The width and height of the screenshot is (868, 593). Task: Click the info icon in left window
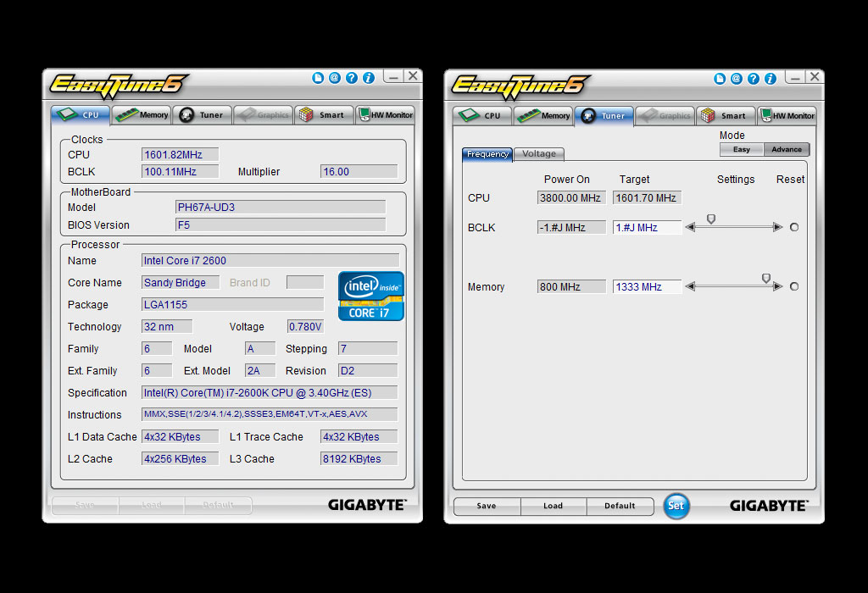(369, 78)
